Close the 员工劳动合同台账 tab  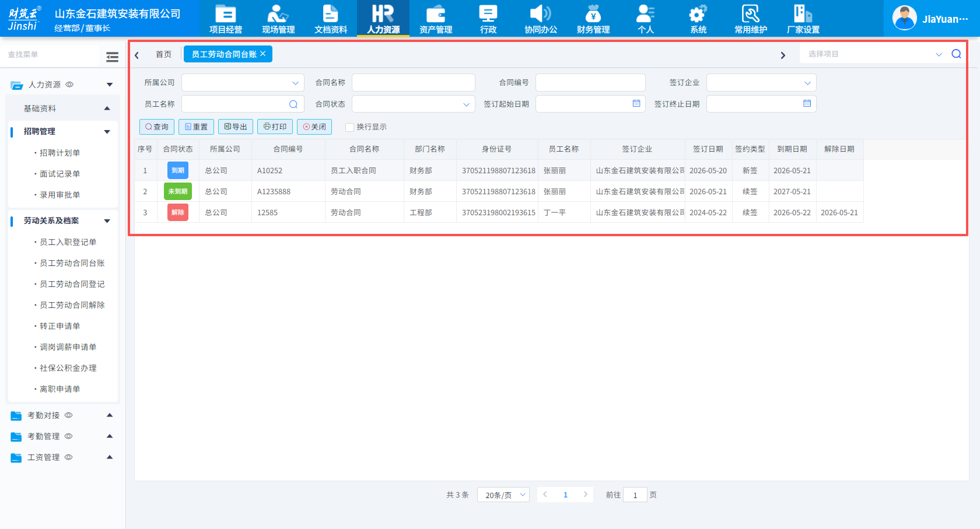(263, 54)
